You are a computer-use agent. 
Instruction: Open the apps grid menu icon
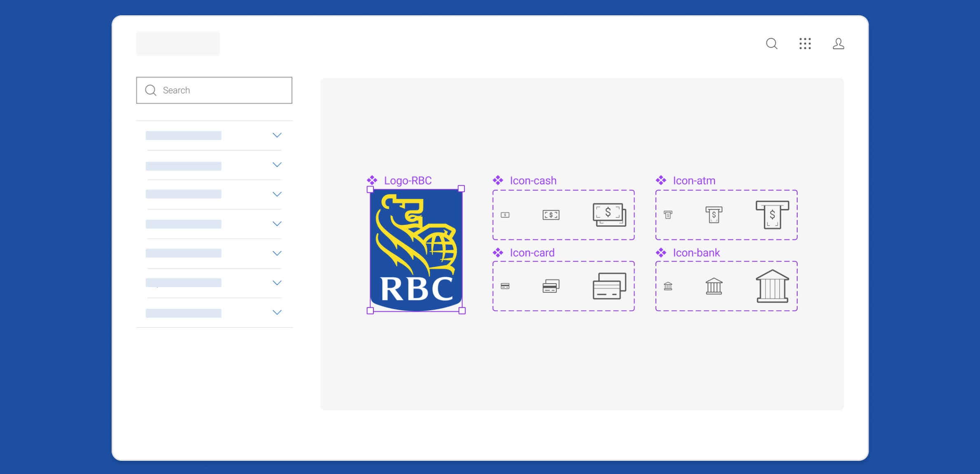pyautogui.click(x=805, y=44)
